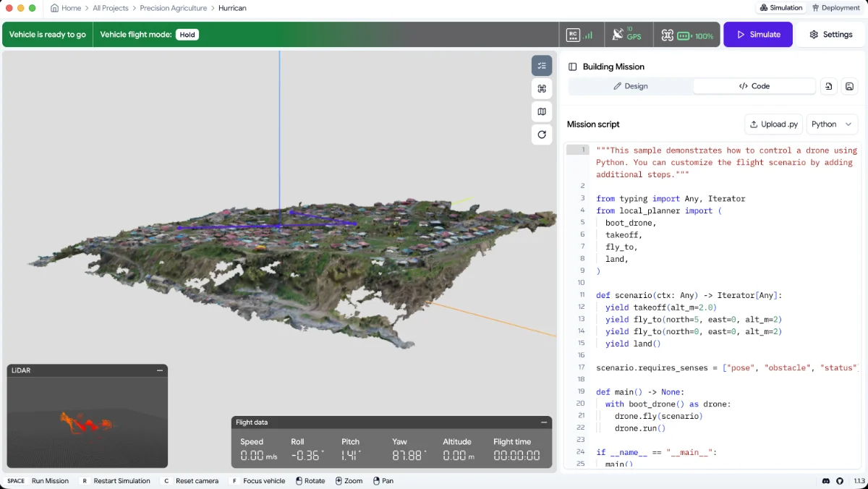Toggle the sidebar panel icon beside Building Mission

573,67
